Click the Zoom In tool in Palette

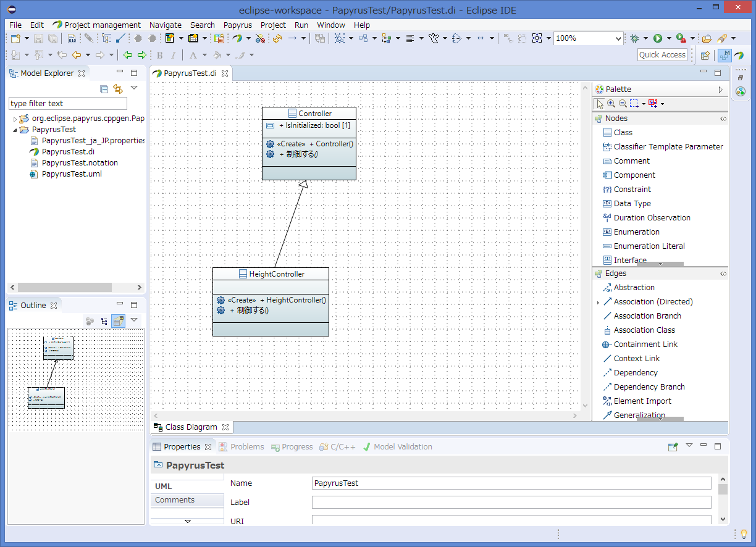[611, 104]
